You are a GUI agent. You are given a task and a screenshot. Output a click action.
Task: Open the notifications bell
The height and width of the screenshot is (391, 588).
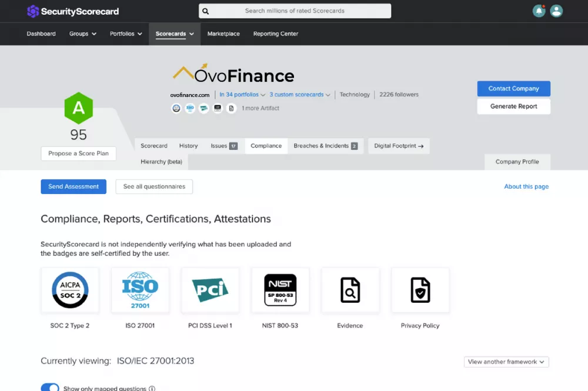click(x=539, y=11)
